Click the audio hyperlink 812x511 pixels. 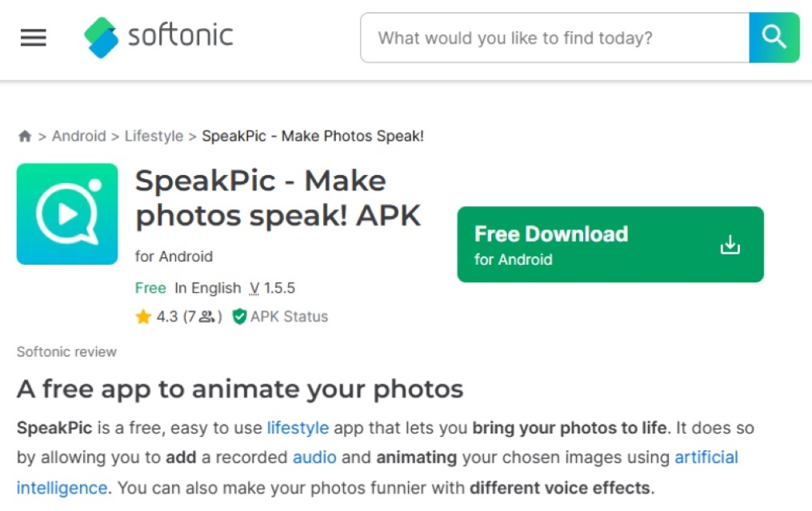[x=314, y=457]
